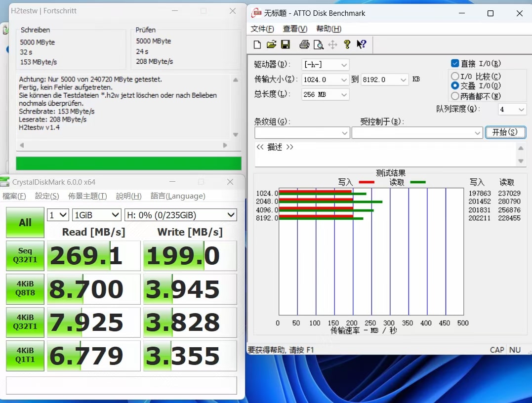Click the Print icon in ATTO toolbar

click(x=304, y=44)
